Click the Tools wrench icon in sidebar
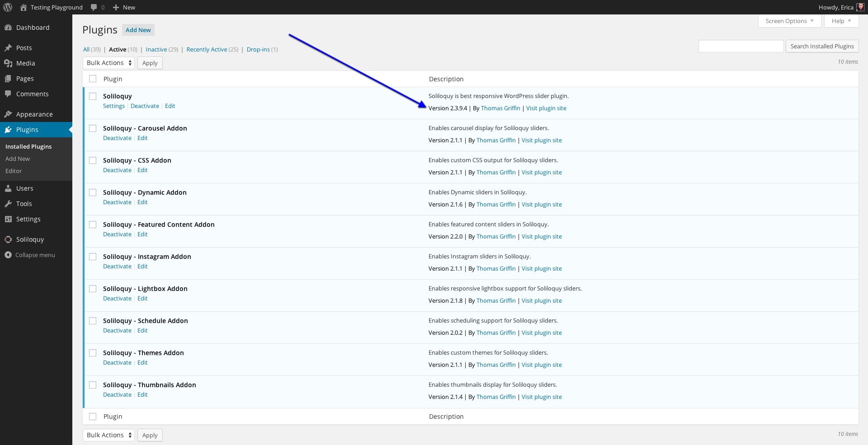This screenshot has width=868, height=445. coord(8,204)
